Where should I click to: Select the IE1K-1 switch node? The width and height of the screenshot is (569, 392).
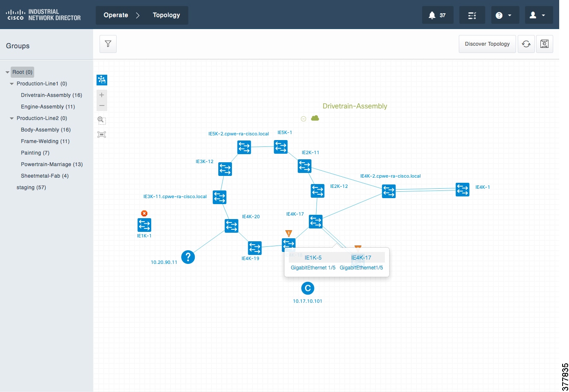click(144, 225)
